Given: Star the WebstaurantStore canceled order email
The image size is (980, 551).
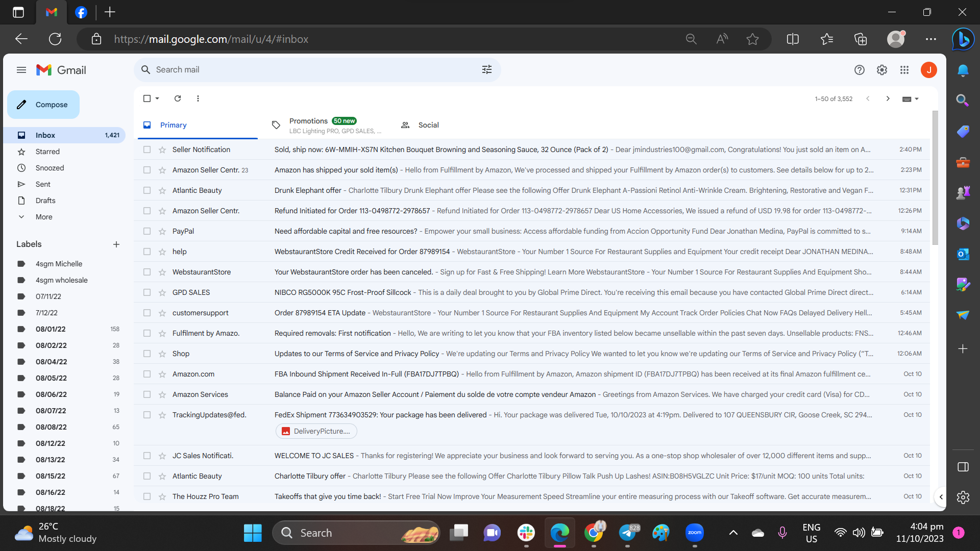Looking at the screenshot, I should 162,272.
